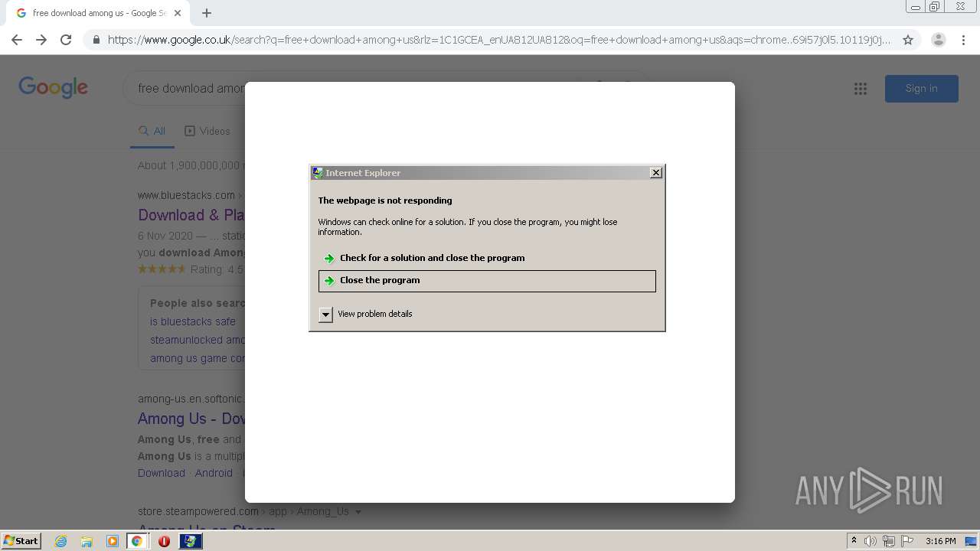
Task: Click 'among us game' related search
Action: click(x=198, y=358)
